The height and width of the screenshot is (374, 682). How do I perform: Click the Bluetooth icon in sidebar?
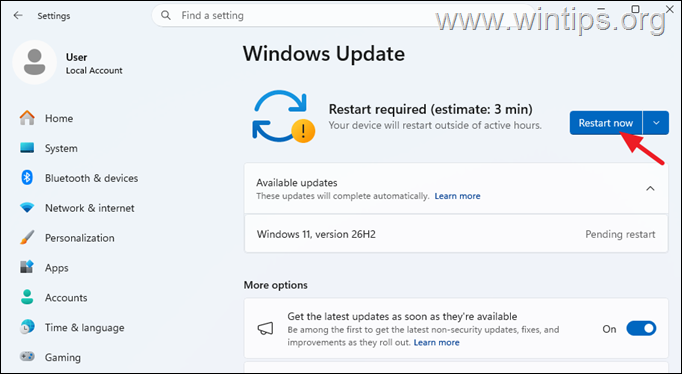click(x=27, y=178)
